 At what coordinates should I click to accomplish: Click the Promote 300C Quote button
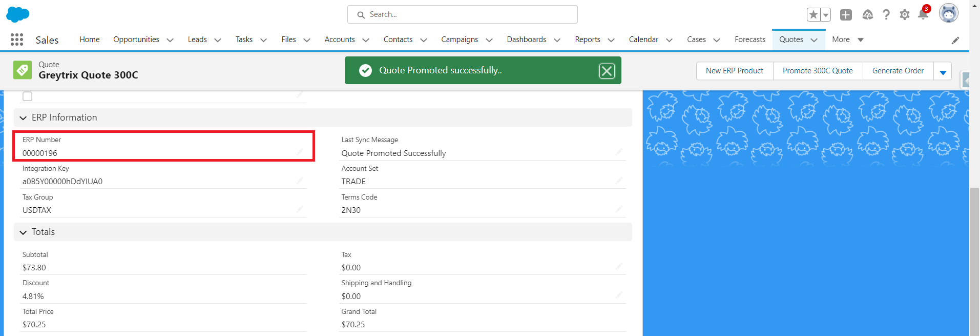click(x=818, y=71)
